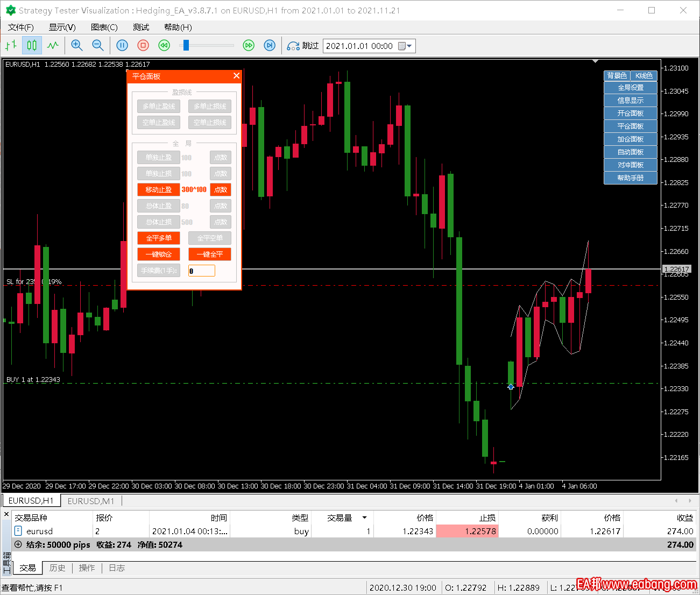This screenshot has height=595, width=700.
Task: Switch to the EURUSD,M1 chart tab
Action: (x=91, y=501)
